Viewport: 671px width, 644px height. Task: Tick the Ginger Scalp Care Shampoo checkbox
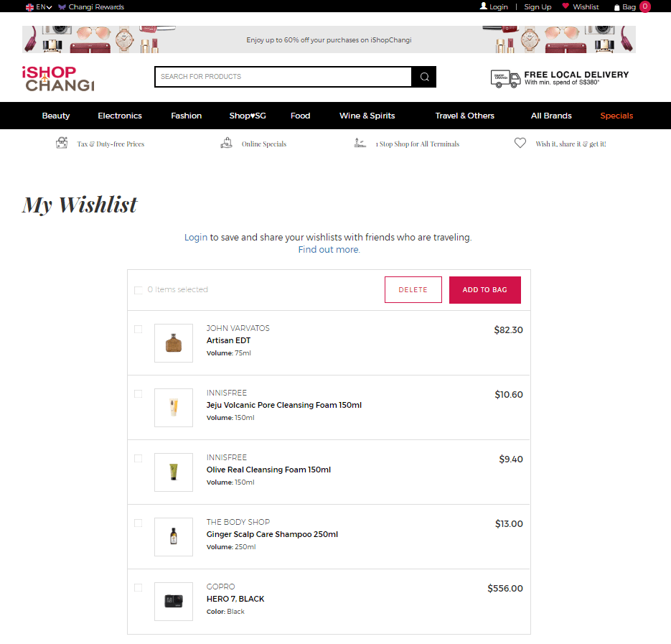pos(139,523)
